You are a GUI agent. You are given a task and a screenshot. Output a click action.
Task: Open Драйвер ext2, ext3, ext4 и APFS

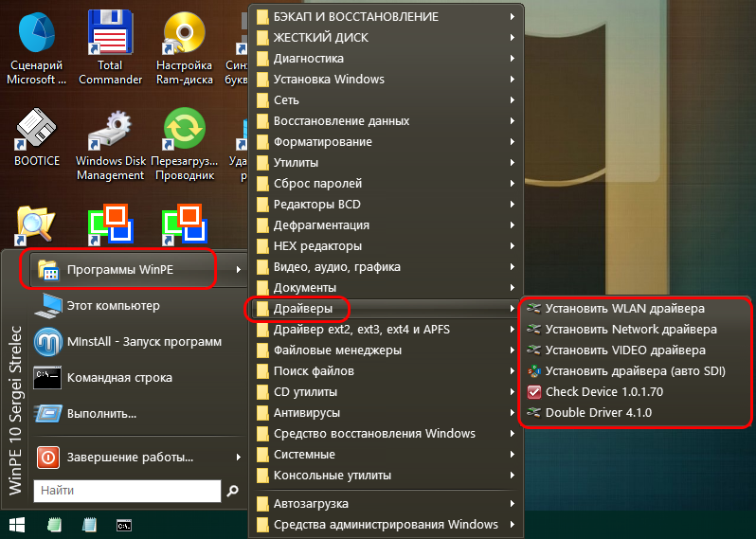tap(386, 330)
